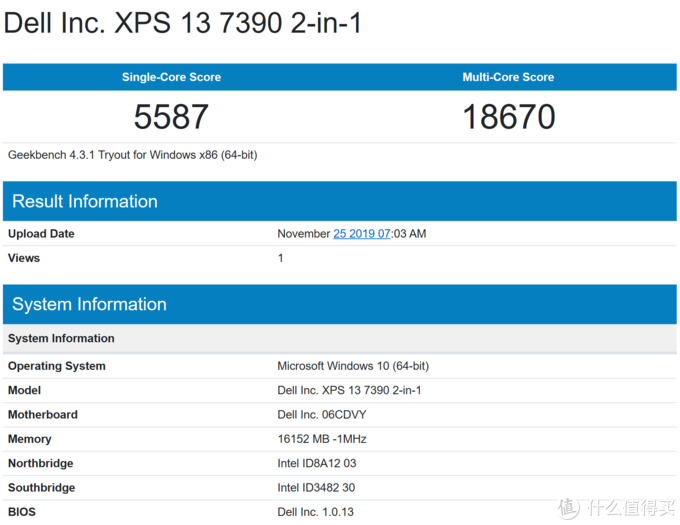Click the Geekbench 4.3.1 Tryout version text
This screenshot has width=680, height=525.
[x=133, y=155]
